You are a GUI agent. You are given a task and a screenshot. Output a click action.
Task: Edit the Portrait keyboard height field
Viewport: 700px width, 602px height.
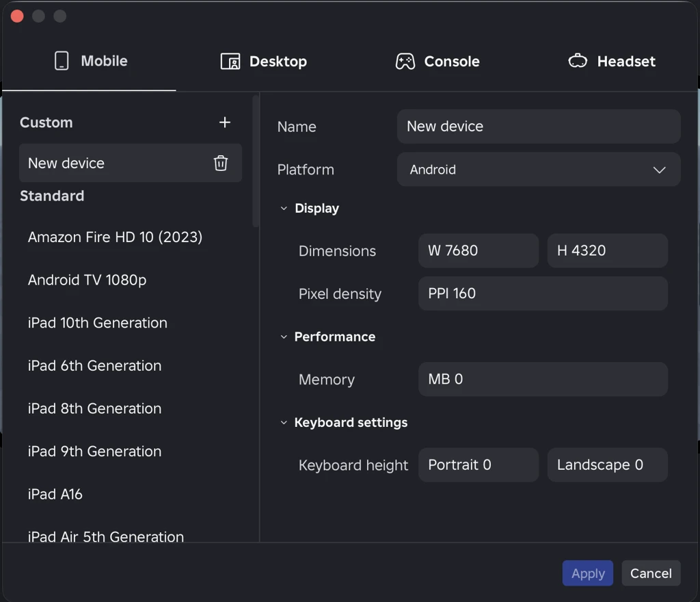(478, 465)
